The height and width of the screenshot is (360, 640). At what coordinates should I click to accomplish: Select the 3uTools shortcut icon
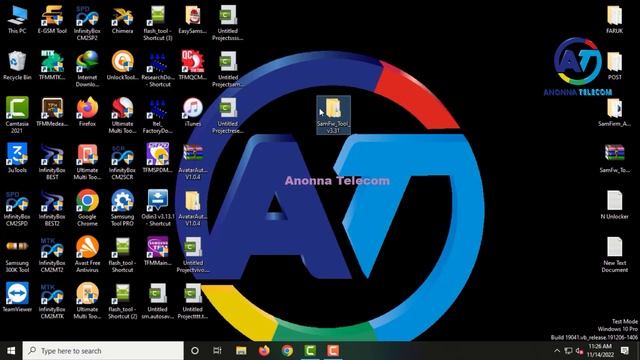coord(17,158)
